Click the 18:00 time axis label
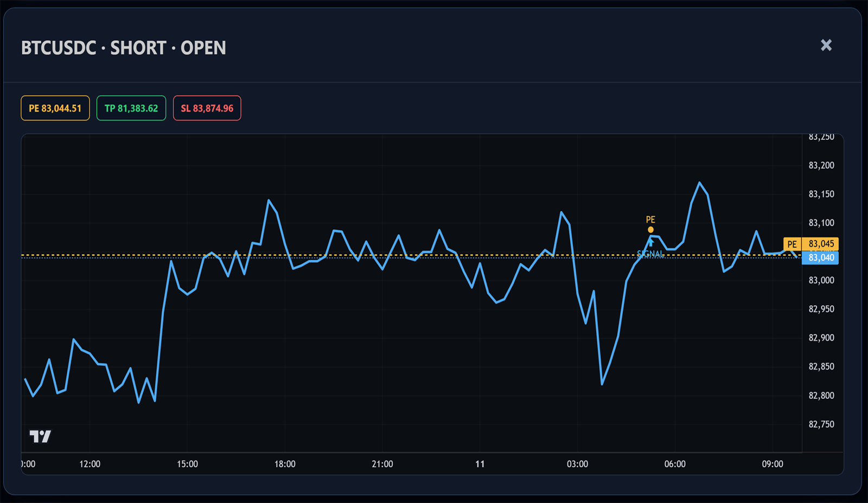The height and width of the screenshot is (503, 868). (x=285, y=464)
